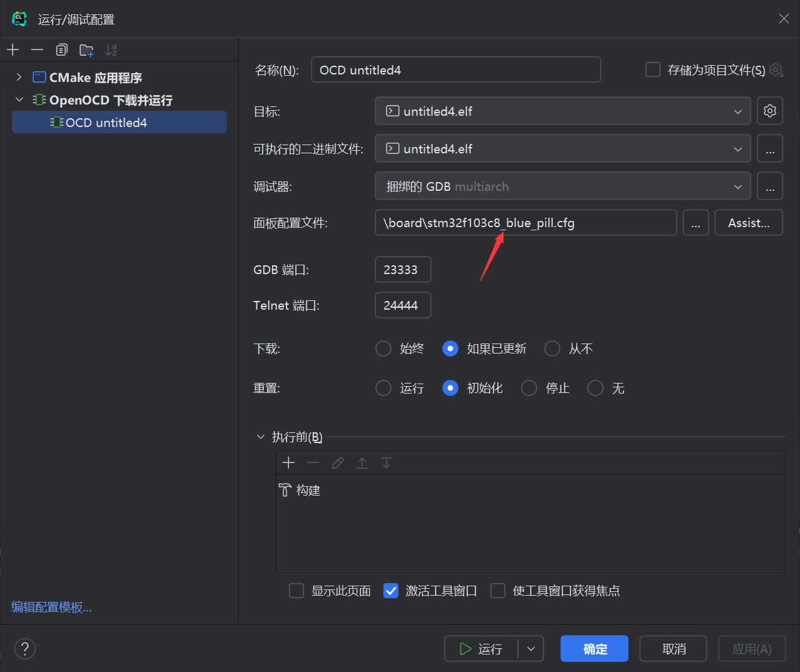Select download option 从不

click(x=552, y=349)
